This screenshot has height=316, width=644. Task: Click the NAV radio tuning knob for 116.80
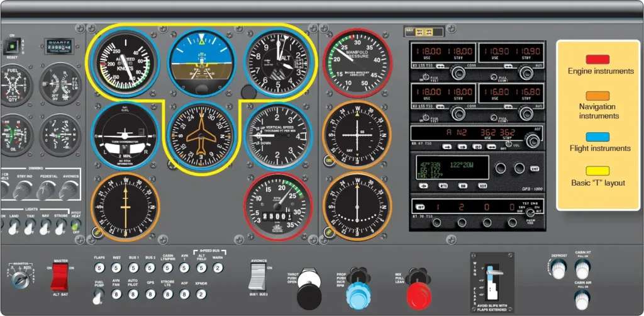pyautogui.click(x=525, y=113)
